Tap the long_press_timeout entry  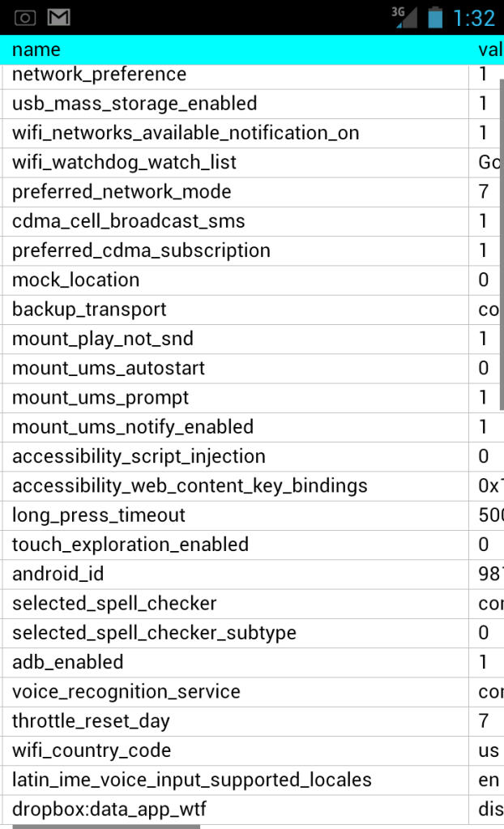tap(99, 515)
